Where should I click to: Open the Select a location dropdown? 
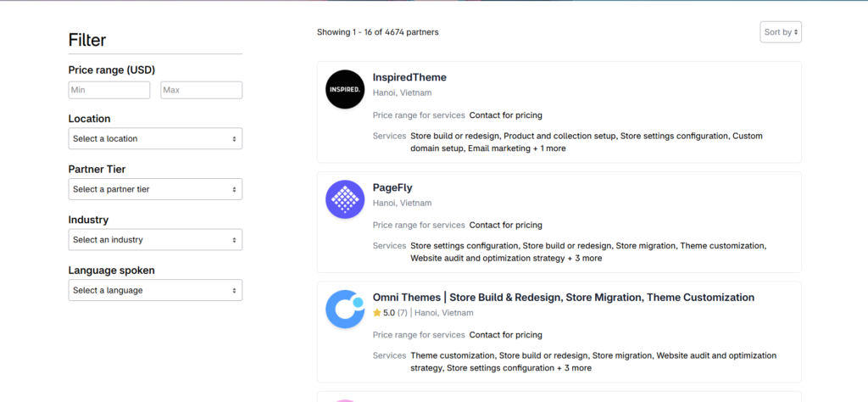[155, 138]
